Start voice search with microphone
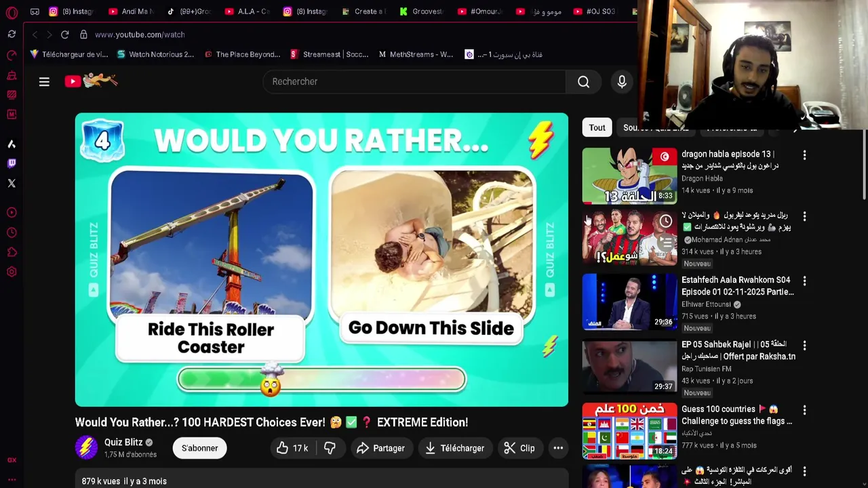This screenshot has height=488, width=868. point(622,82)
